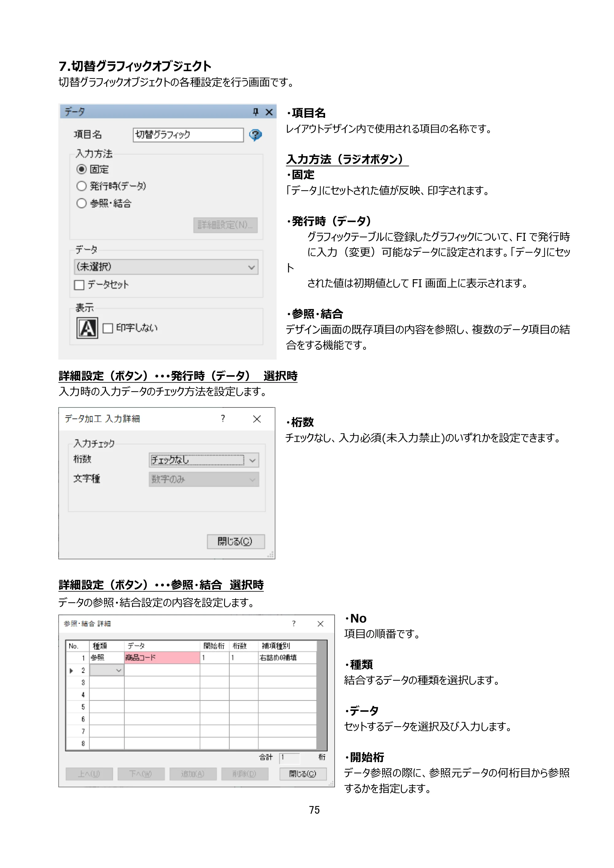Image resolution: width=614 pixels, height=868 pixels.
Task: Click the 開始桁 column header
Action: [x=215, y=646]
